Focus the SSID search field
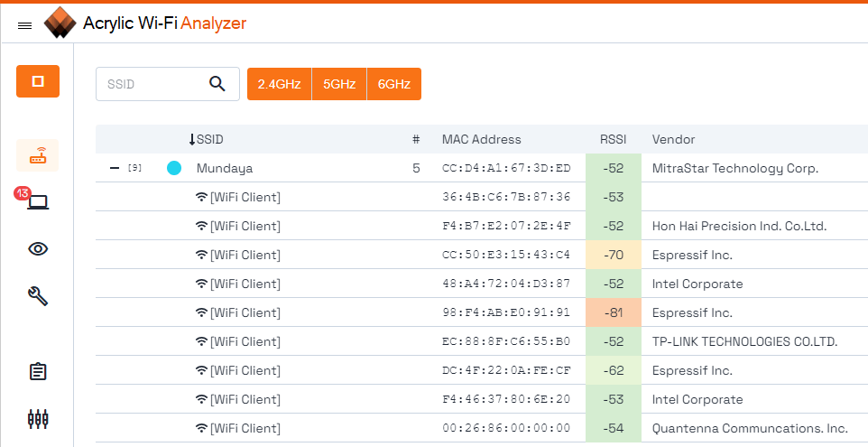Screen dimensions: 868x447 (168, 84)
